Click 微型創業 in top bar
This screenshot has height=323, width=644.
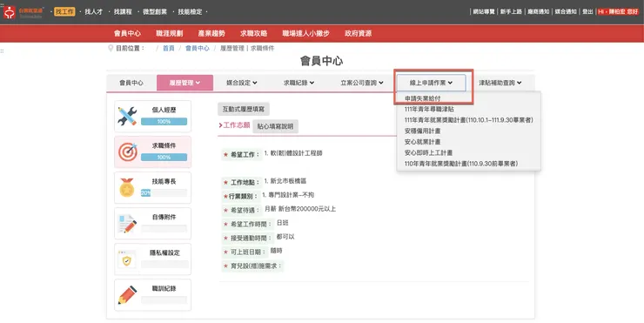(x=155, y=12)
